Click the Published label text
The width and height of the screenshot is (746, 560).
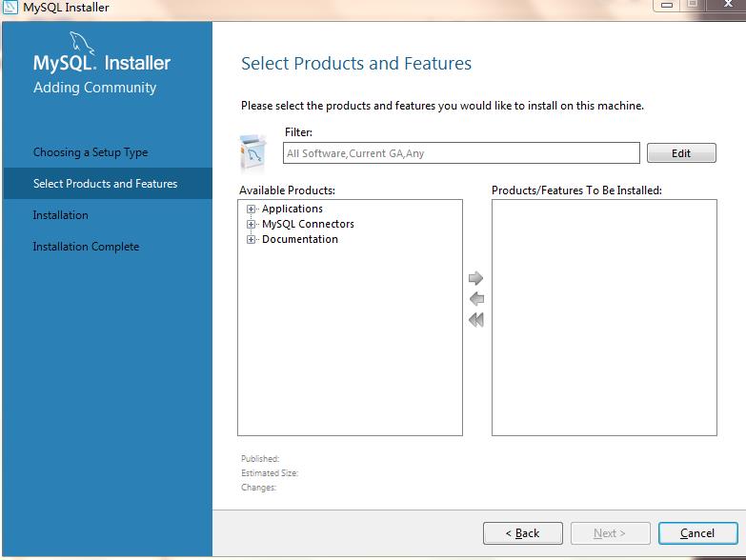pos(260,459)
